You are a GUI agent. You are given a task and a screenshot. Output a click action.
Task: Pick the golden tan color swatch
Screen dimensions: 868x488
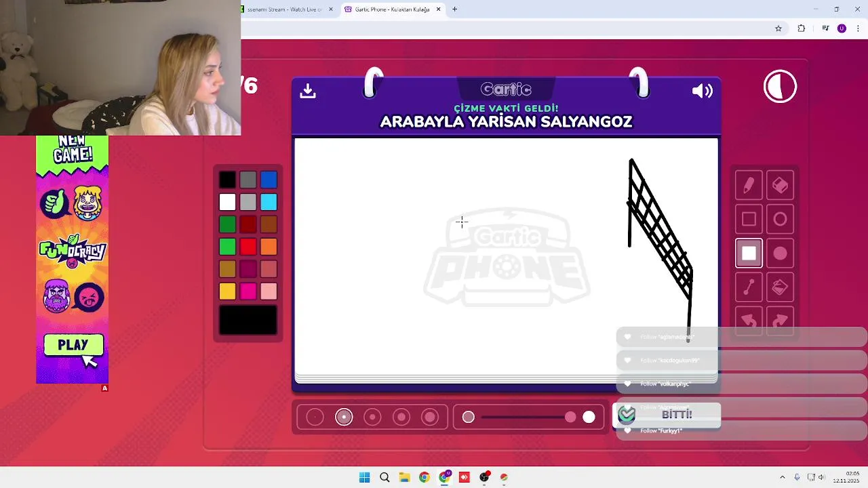[227, 269]
